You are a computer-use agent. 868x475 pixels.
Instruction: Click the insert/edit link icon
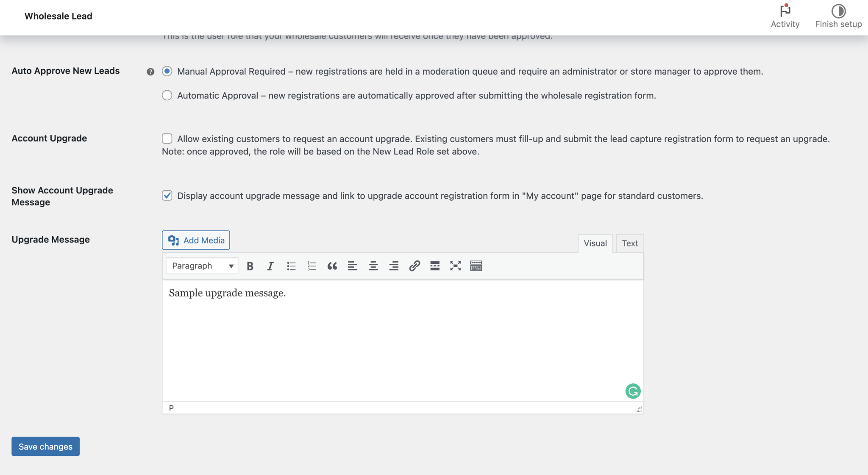pos(414,266)
